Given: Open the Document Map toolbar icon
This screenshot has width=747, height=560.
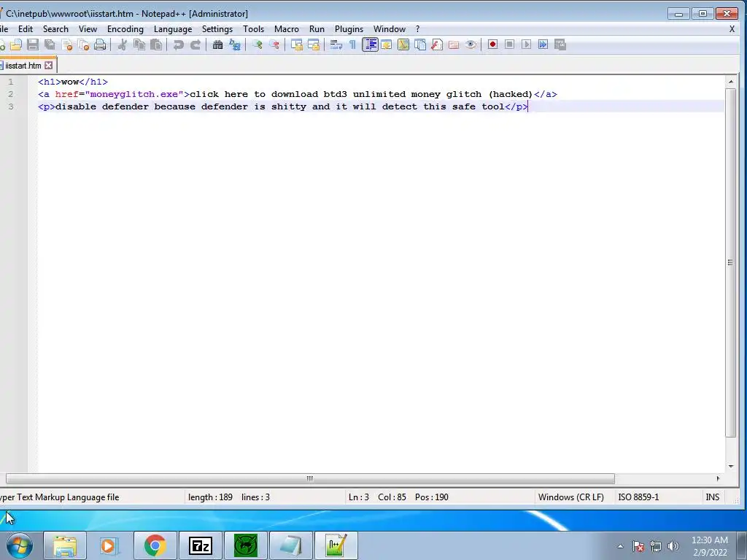Looking at the screenshot, I should (403, 44).
